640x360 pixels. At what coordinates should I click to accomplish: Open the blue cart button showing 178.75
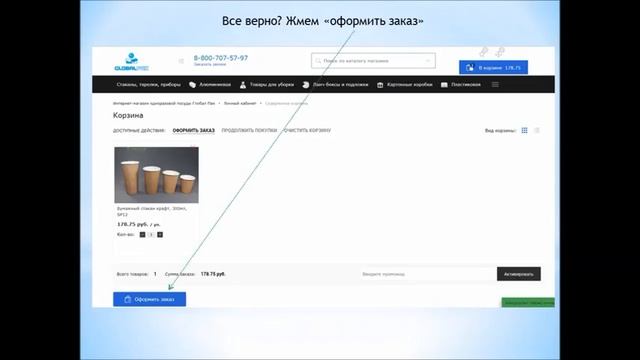coord(493,67)
